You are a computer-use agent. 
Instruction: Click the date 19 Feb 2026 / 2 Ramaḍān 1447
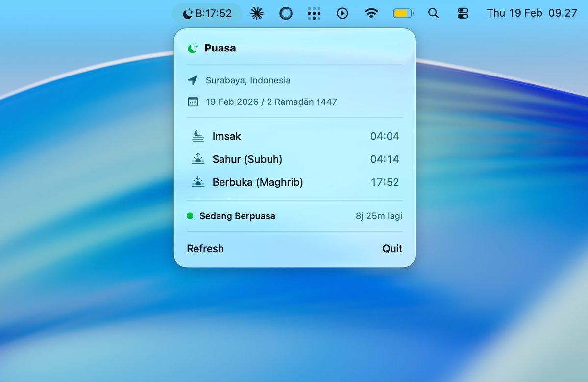click(271, 102)
